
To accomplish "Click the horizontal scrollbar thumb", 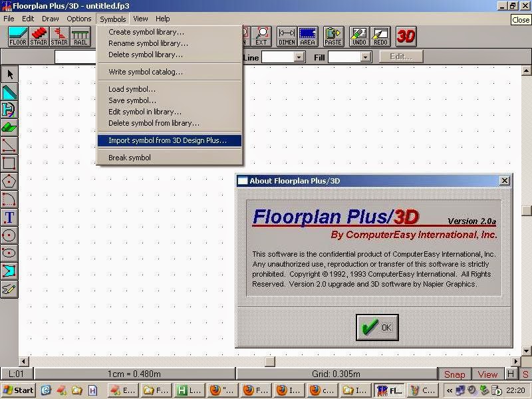I will [270, 362].
